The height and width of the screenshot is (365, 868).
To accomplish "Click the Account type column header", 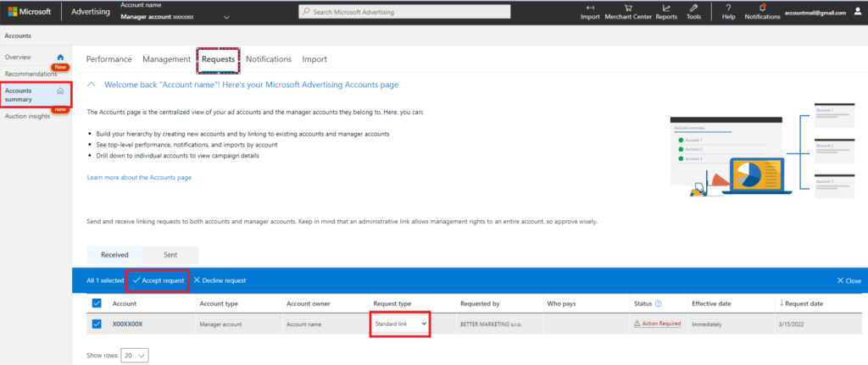I will pos(219,304).
